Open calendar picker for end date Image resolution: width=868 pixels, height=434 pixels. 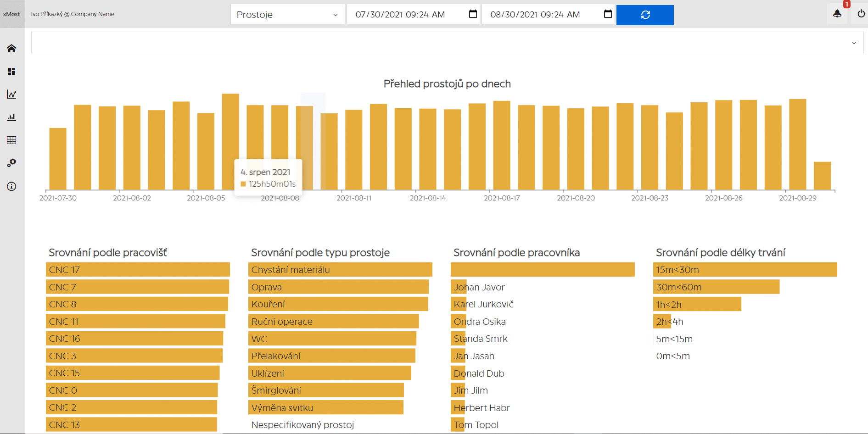(608, 14)
